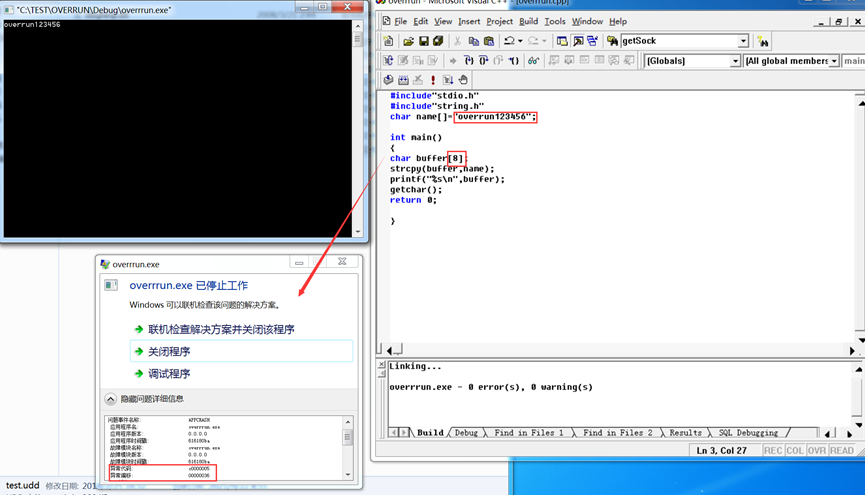This screenshot has height=495, width=865.
Task: Click the red exclamation Execute Program icon
Action: pyautogui.click(x=433, y=80)
